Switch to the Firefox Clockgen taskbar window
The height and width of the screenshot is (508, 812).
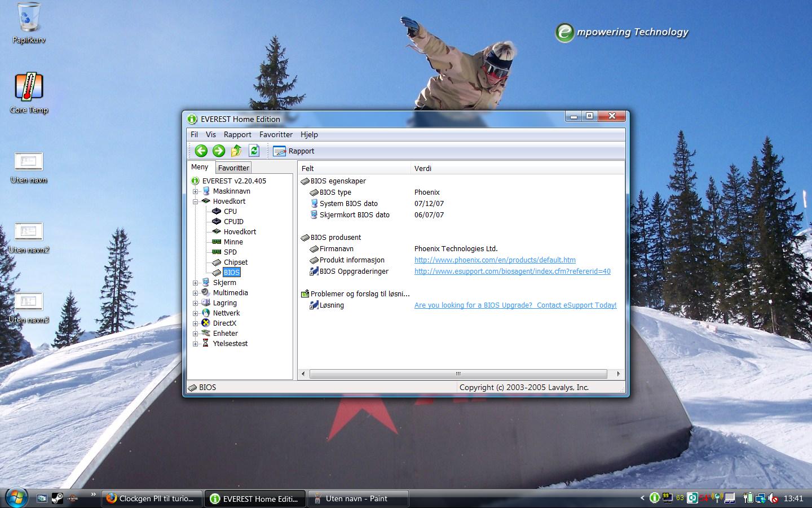click(x=151, y=498)
